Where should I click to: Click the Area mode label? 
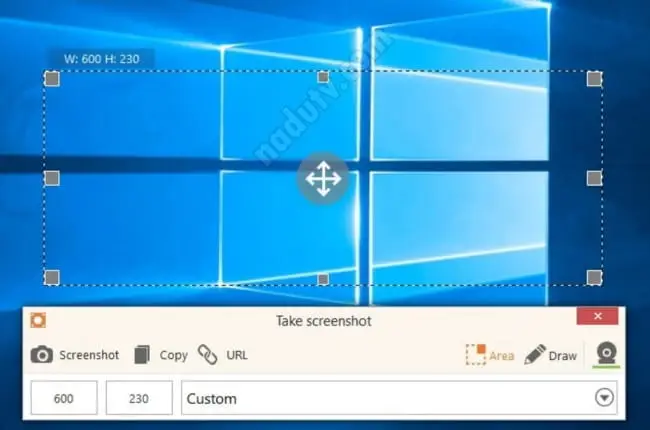pos(502,356)
